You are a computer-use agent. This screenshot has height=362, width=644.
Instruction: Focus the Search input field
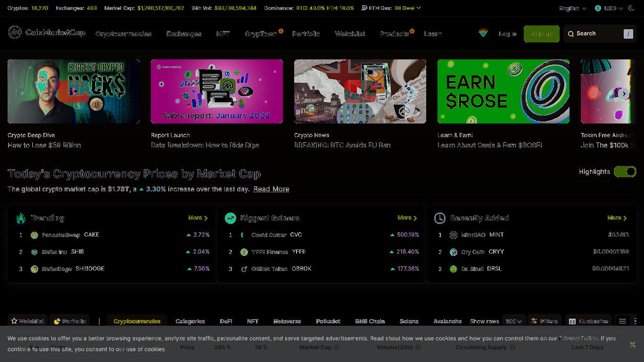600,34
